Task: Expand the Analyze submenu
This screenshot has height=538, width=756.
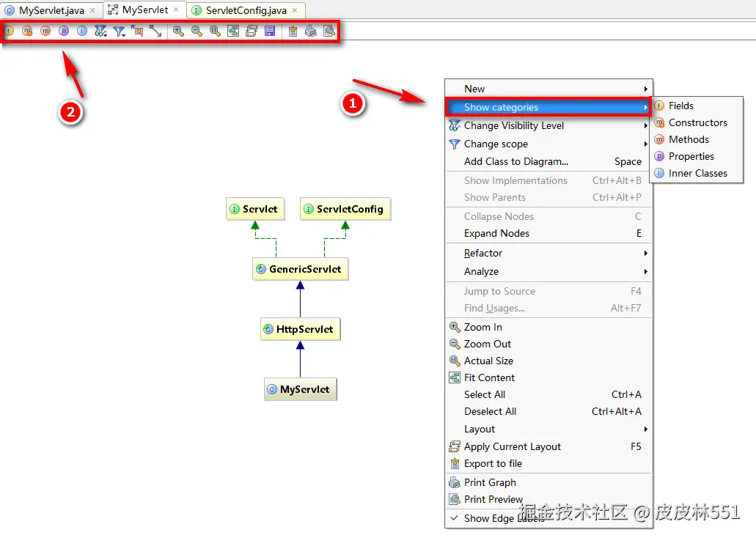Action: pyautogui.click(x=548, y=271)
